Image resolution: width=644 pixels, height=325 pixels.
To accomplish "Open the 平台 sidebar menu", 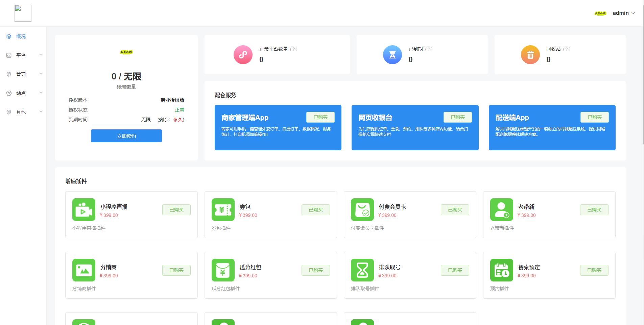I will tap(23, 55).
